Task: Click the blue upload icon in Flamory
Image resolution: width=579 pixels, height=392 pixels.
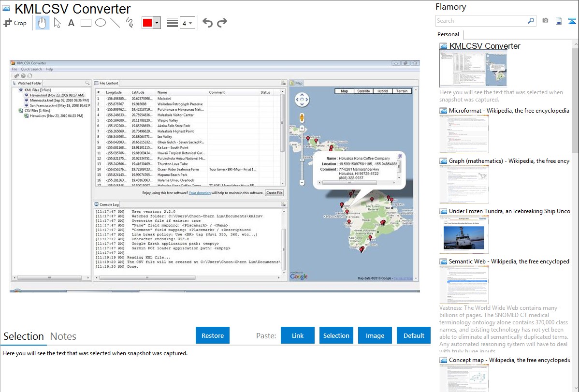Action: pyautogui.click(x=572, y=21)
